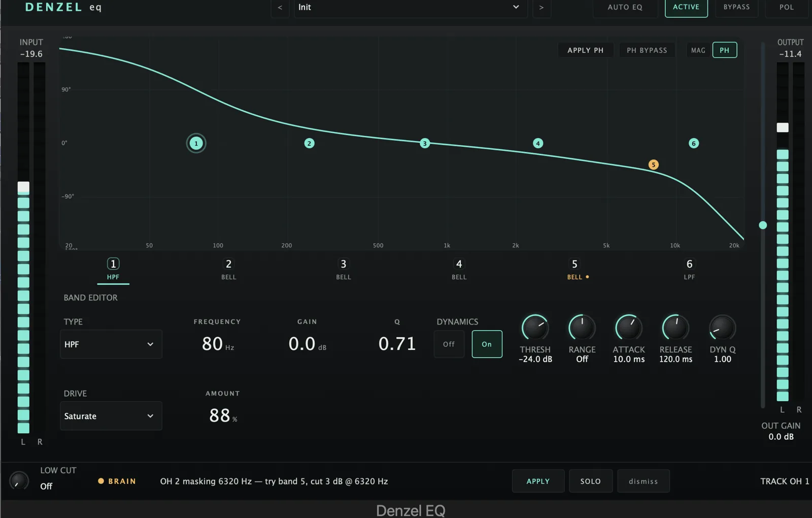Image resolution: width=812 pixels, height=518 pixels.
Task: Go to previous preset with left arrow
Action: pyautogui.click(x=280, y=8)
